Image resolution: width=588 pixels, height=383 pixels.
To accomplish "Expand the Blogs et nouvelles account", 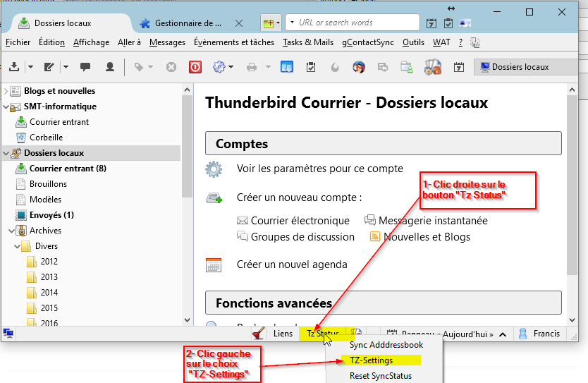I will pos(6,91).
